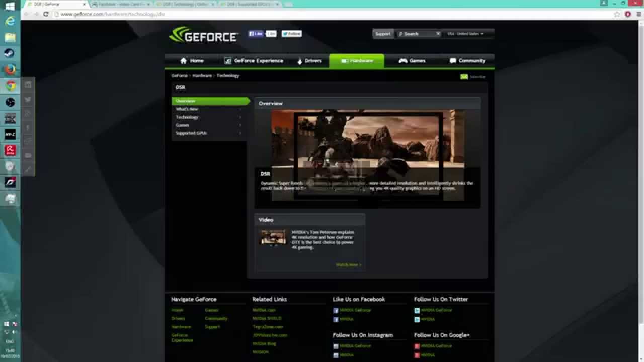Open the Home navigation tab

click(x=192, y=61)
